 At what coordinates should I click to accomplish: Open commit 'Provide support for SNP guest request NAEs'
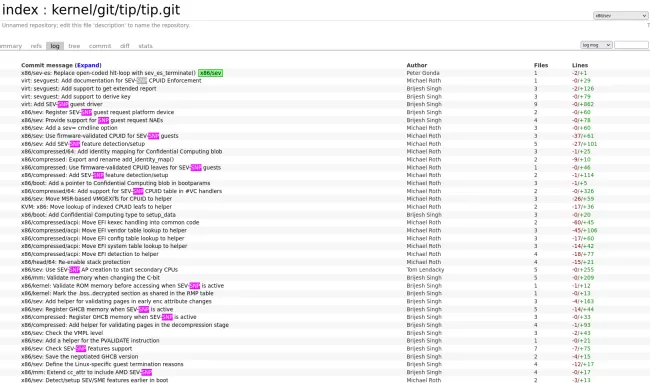[x=92, y=120]
